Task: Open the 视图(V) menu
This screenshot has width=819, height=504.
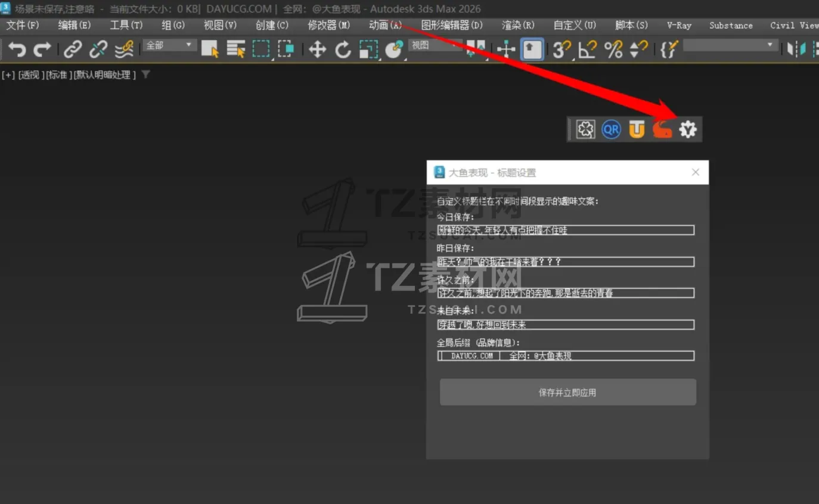Action: click(220, 25)
